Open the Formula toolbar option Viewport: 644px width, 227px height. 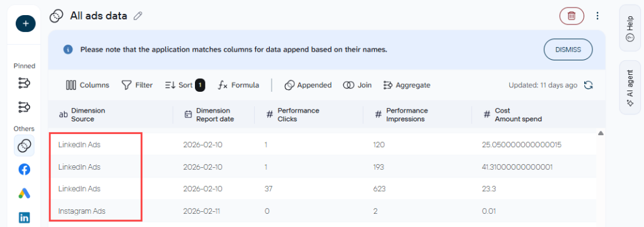[238, 85]
